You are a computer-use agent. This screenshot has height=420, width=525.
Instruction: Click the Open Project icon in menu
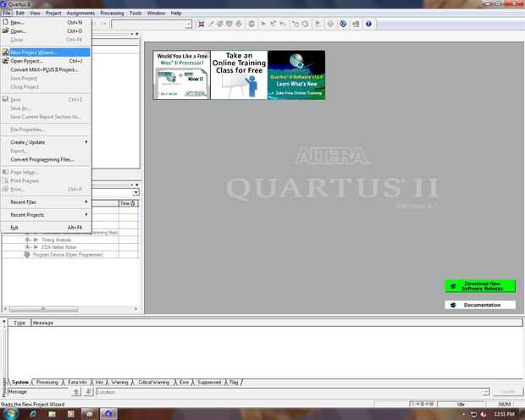[x=5, y=61]
